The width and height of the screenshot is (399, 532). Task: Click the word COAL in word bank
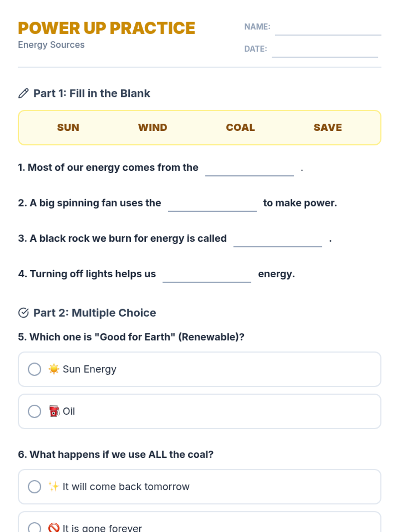[240, 128]
